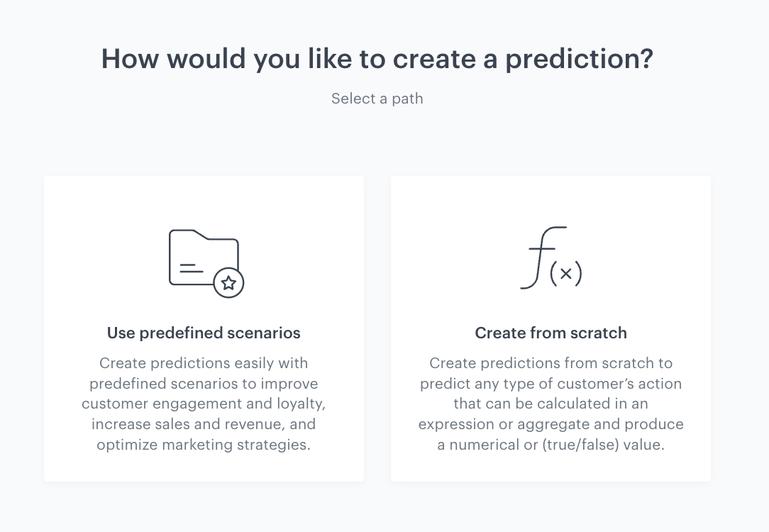Click the Use predefined scenarios heading
Viewport: 769px width, 532px height.
coord(204,333)
